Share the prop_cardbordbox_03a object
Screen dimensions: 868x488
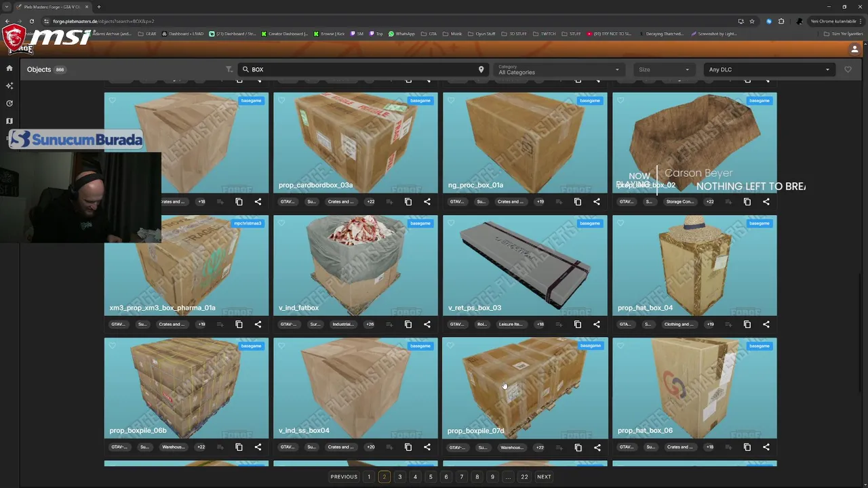click(427, 201)
